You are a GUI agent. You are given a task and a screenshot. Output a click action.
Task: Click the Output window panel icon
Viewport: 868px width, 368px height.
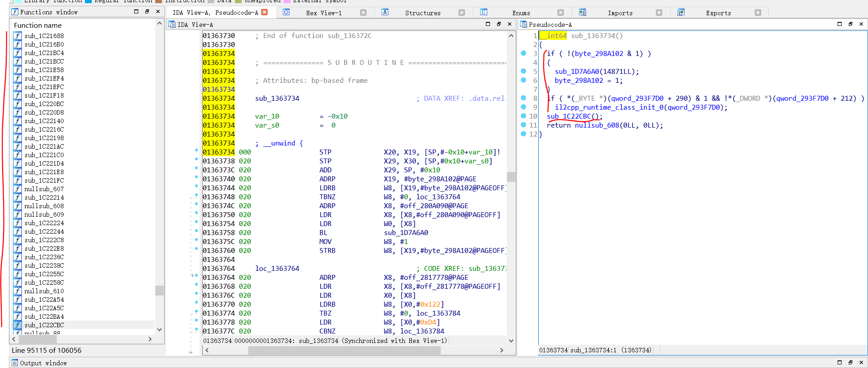pos(15,363)
